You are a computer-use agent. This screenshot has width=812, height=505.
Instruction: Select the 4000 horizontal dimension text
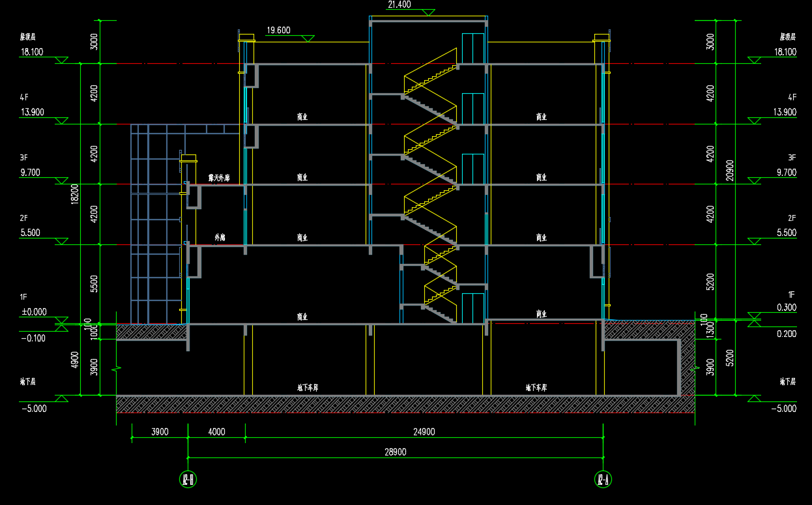pyautogui.click(x=216, y=432)
